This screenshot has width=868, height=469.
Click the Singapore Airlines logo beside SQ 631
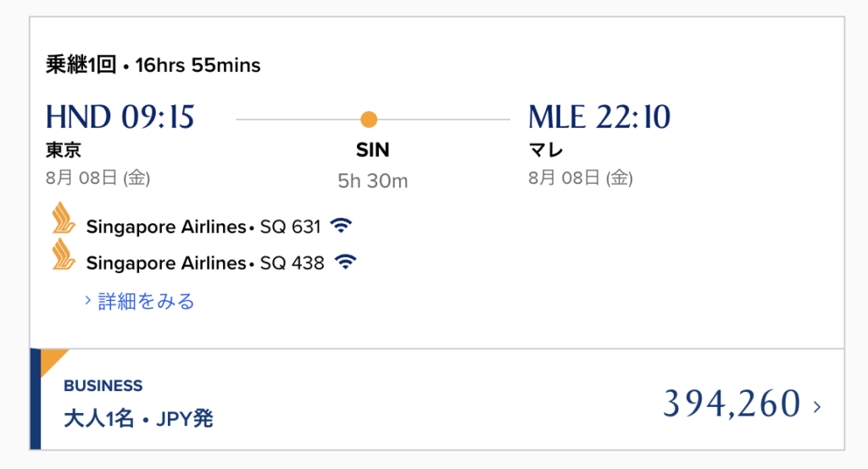pos(63,218)
